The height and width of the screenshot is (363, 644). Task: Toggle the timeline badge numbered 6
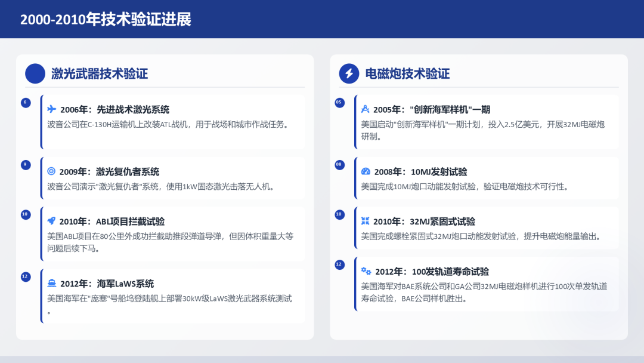click(24, 102)
